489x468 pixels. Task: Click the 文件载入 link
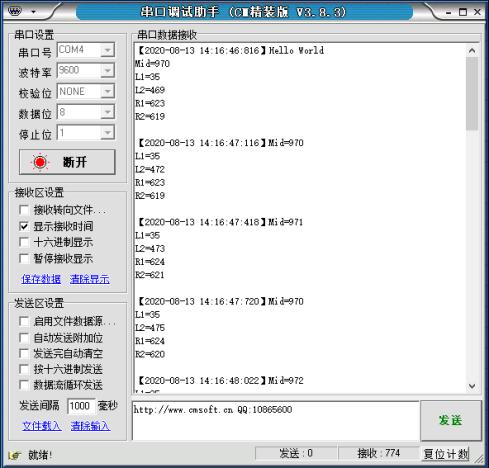pos(42,426)
